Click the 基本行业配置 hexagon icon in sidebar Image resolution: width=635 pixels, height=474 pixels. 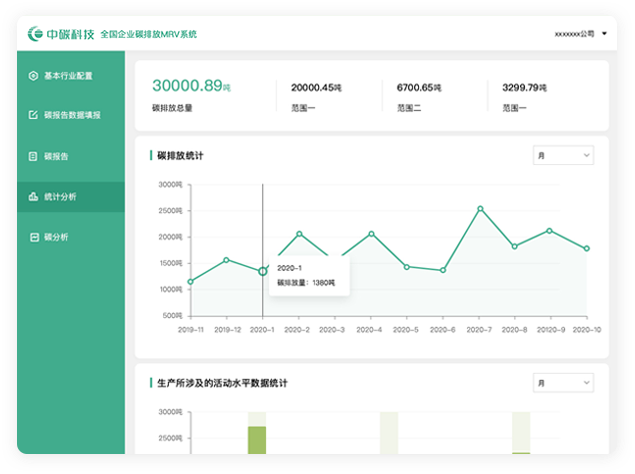(x=34, y=76)
